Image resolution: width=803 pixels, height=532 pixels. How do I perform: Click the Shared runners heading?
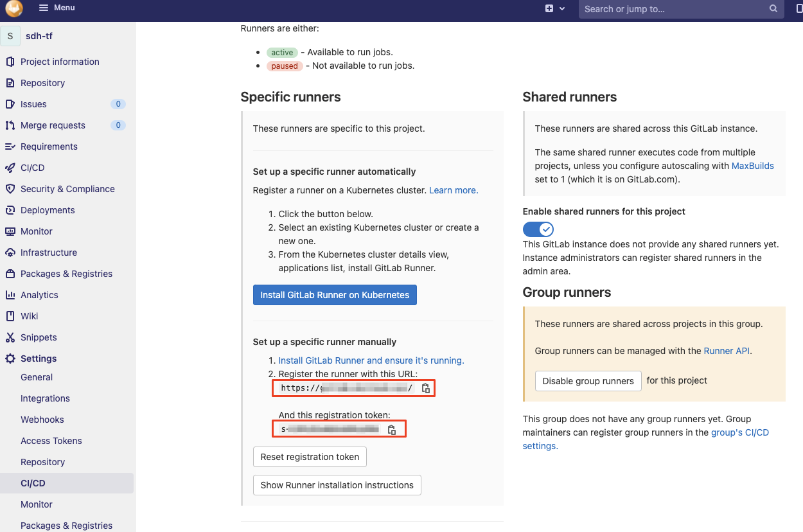click(570, 97)
